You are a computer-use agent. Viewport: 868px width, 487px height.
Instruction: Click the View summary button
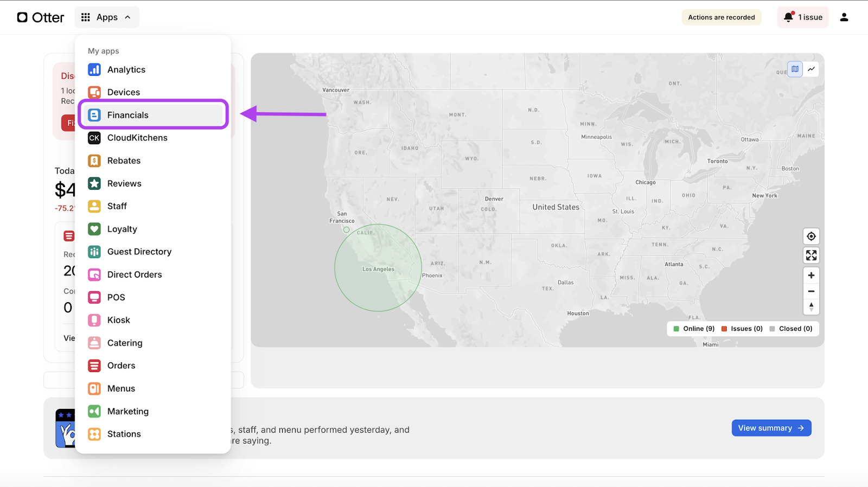coord(771,428)
